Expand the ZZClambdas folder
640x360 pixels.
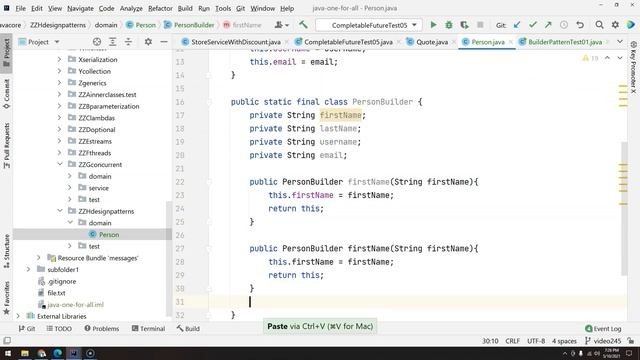(x=60, y=118)
